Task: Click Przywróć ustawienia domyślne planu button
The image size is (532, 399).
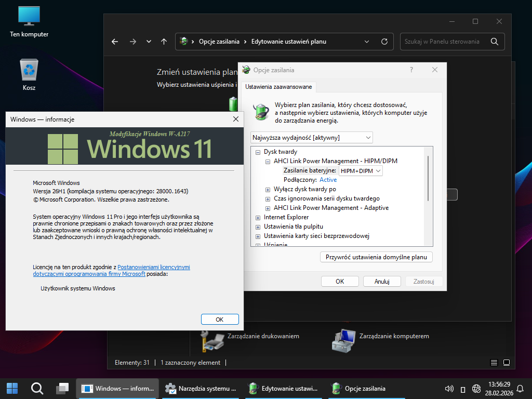Action: 376,257
